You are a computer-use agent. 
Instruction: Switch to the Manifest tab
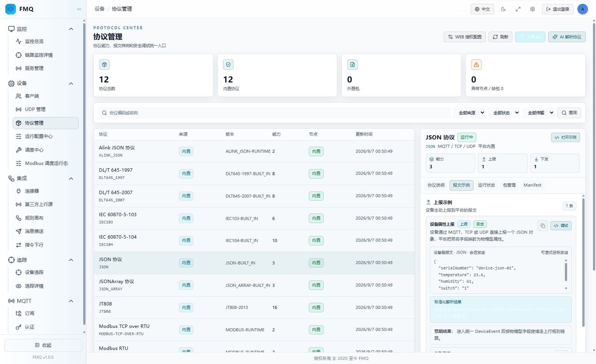coord(532,185)
